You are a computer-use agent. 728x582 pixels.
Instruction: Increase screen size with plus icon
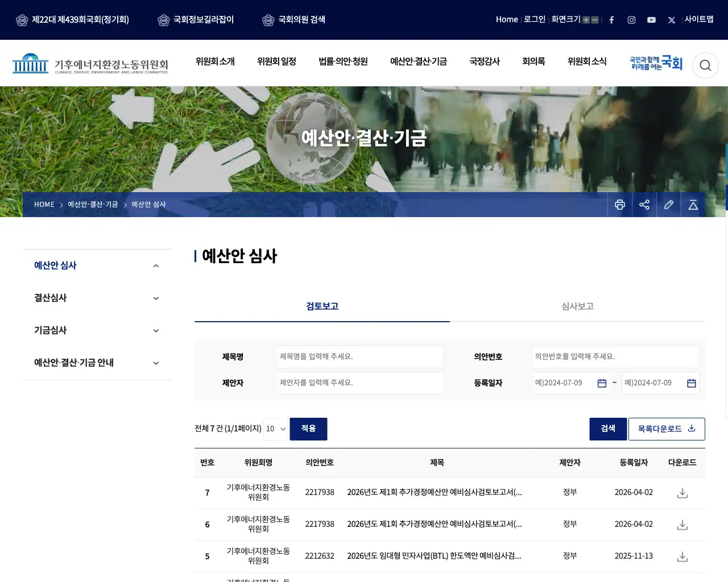586,20
